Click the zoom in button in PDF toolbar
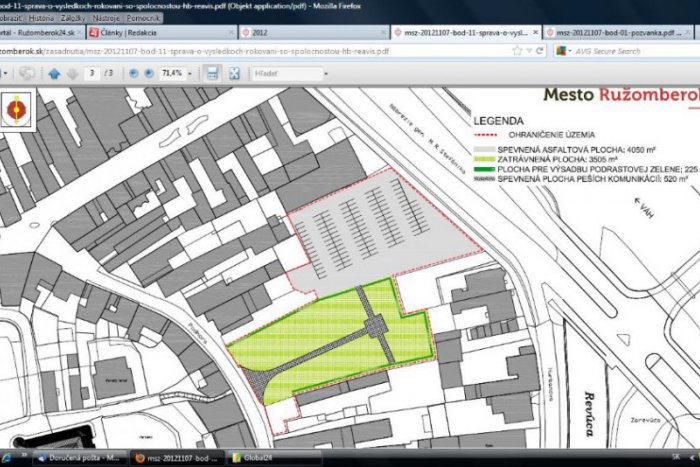 pyautogui.click(x=149, y=73)
